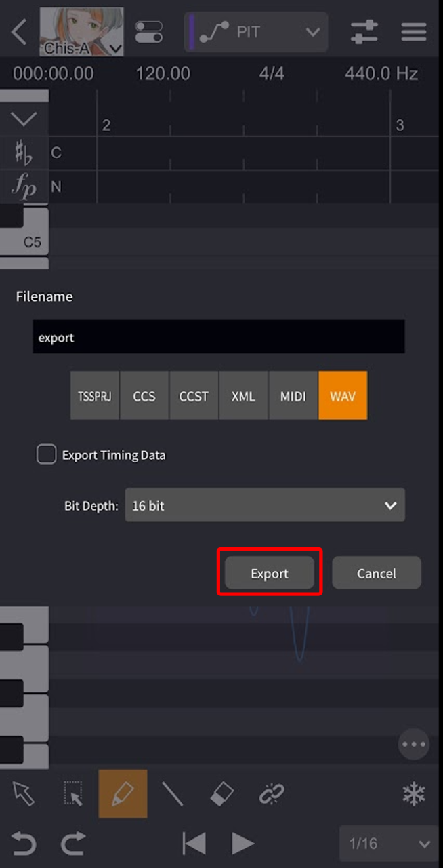The height and width of the screenshot is (868, 443).
Task: Click the arrow pointer tool
Action: click(x=24, y=793)
